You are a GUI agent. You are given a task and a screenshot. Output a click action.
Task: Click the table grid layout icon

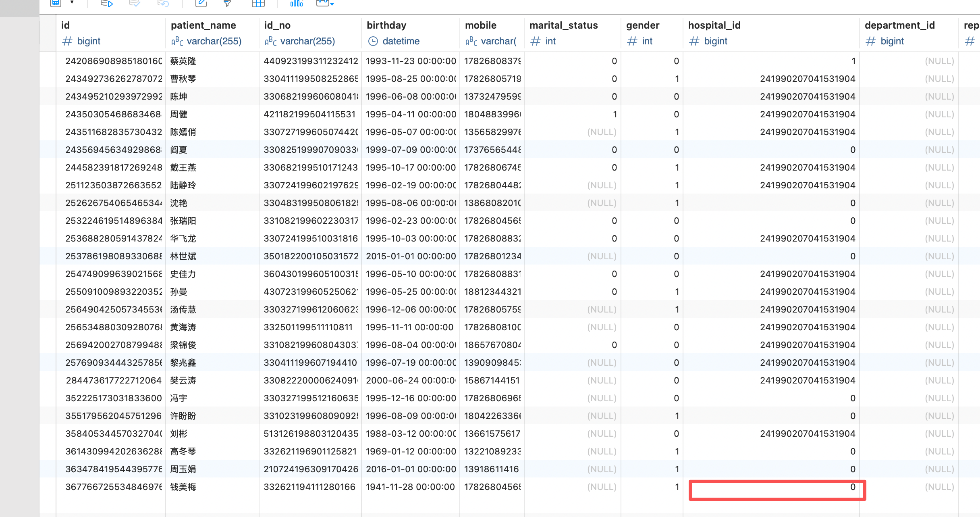(x=258, y=4)
